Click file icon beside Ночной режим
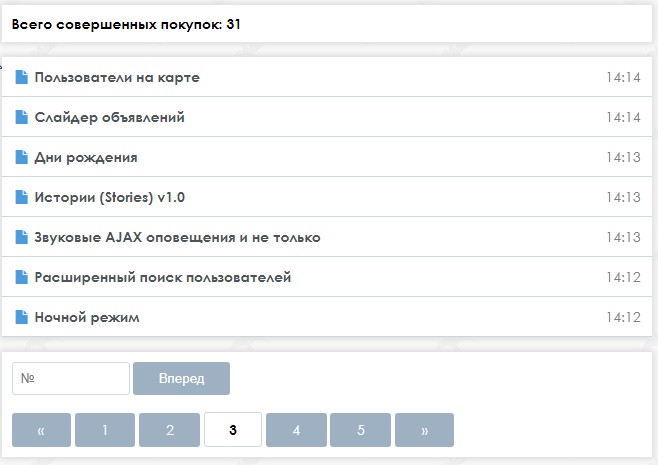The height and width of the screenshot is (465, 658). point(21,317)
